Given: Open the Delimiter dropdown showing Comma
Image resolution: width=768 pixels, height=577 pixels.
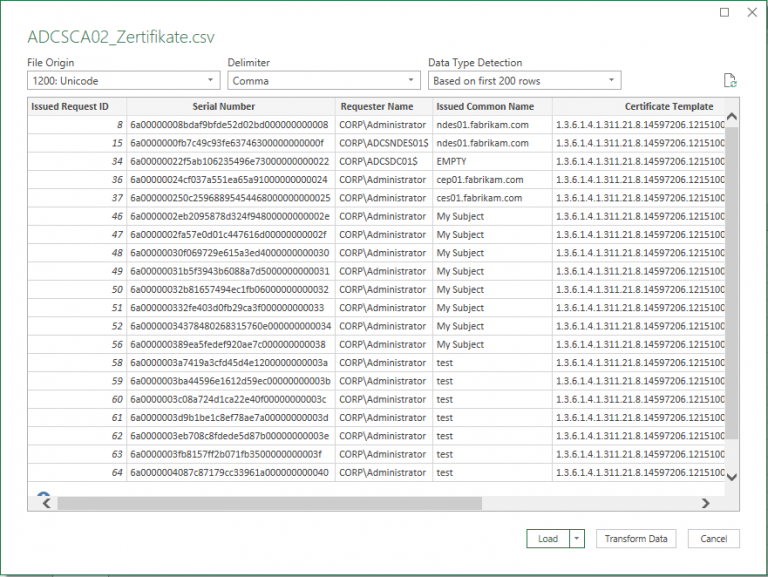Looking at the screenshot, I should [x=324, y=81].
